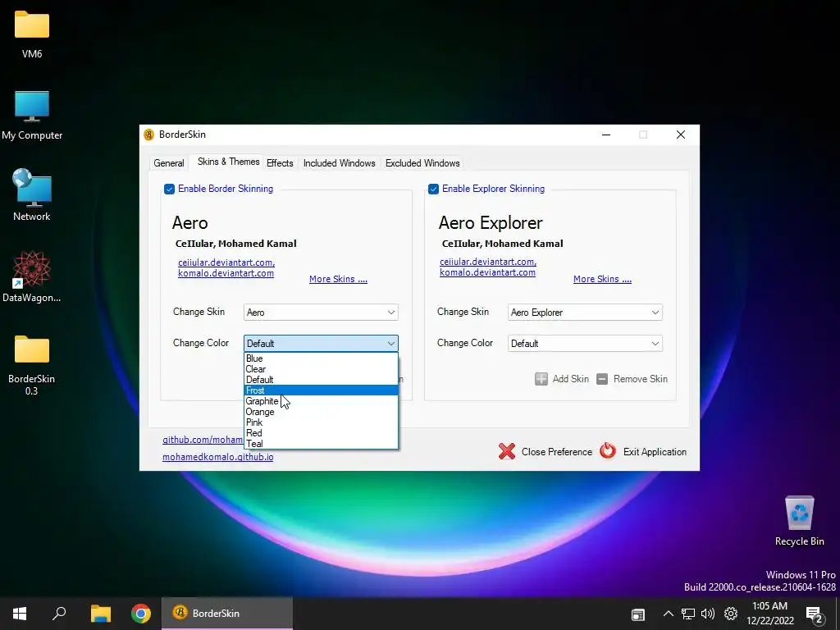Switch to the Effects tab
The height and width of the screenshot is (630, 840).
pyautogui.click(x=280, y=163)
